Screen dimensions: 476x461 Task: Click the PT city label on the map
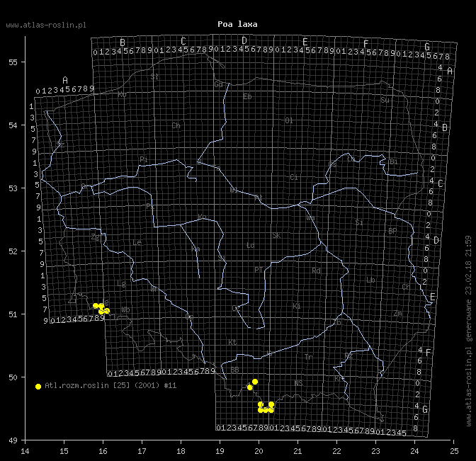point(259,270)
